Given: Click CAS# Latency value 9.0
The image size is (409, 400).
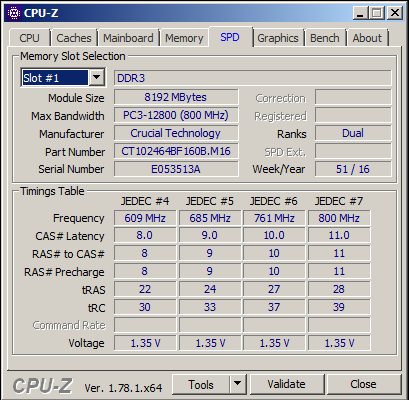Looking at the screenshot, I should 210,236.
